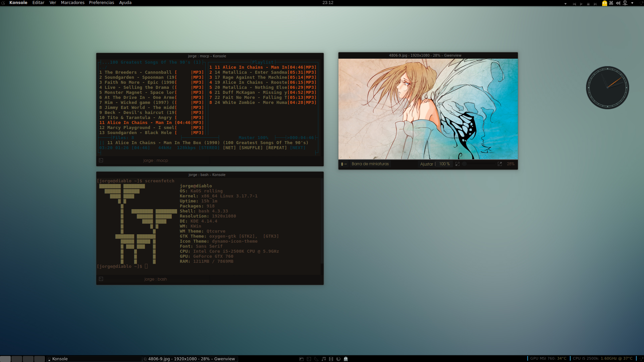Select Soundgarden - Spoonman row in mocp

[x=151, y=77]
